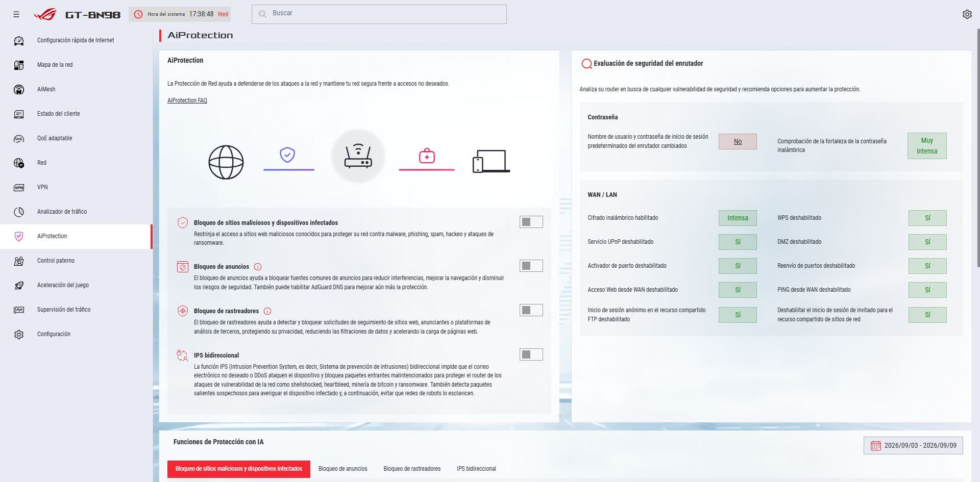
Task: Open Configuración rápida de Internet menu item
Action: tap(76, 40)
